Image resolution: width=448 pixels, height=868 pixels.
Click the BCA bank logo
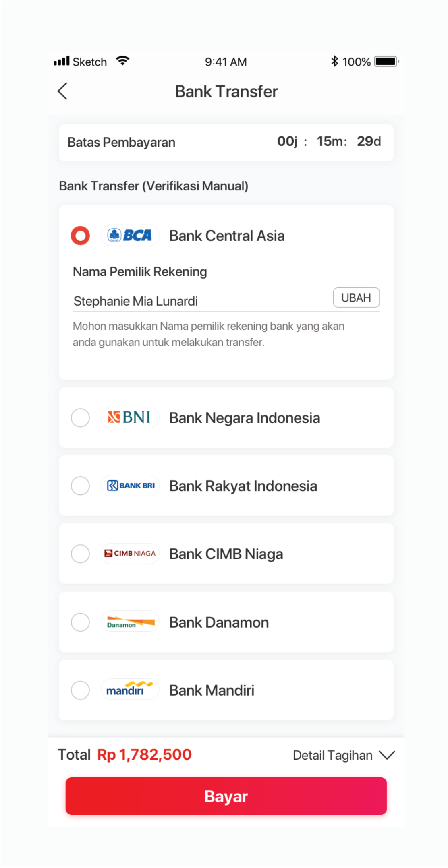(x=130, y=236)
